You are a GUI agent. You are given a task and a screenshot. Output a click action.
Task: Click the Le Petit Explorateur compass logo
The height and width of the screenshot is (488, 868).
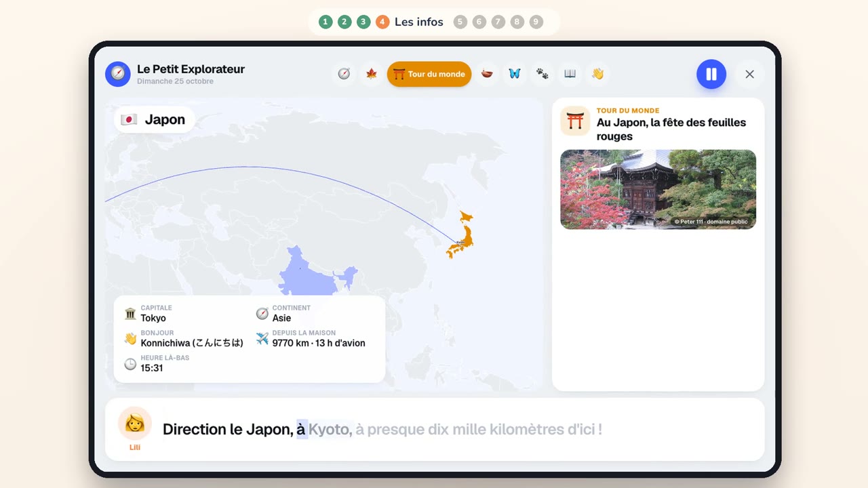tap(118, 74)
